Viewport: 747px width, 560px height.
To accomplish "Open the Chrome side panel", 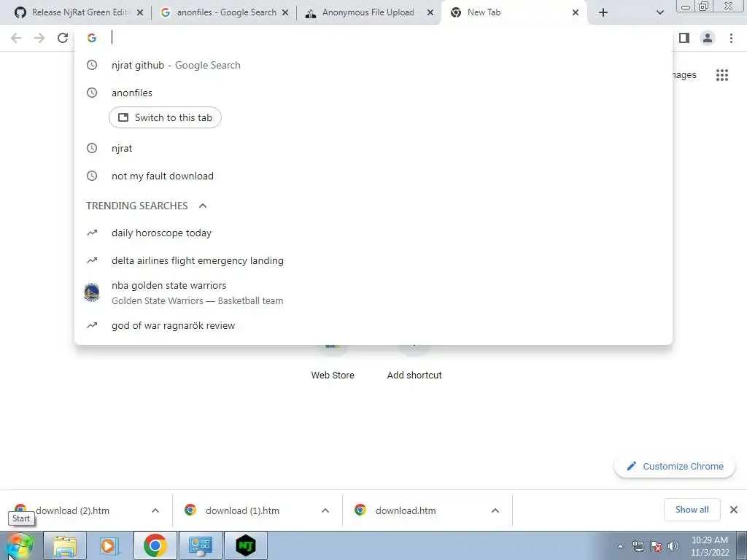I will [x=684, y=38].
